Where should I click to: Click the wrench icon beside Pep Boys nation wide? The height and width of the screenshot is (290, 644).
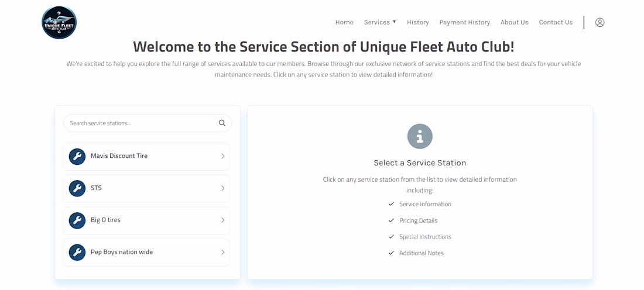[77, 253]
